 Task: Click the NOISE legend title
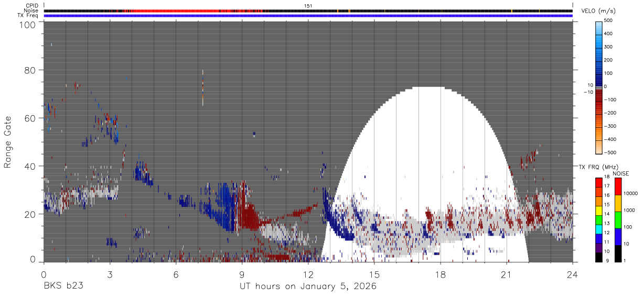[620, 173]
